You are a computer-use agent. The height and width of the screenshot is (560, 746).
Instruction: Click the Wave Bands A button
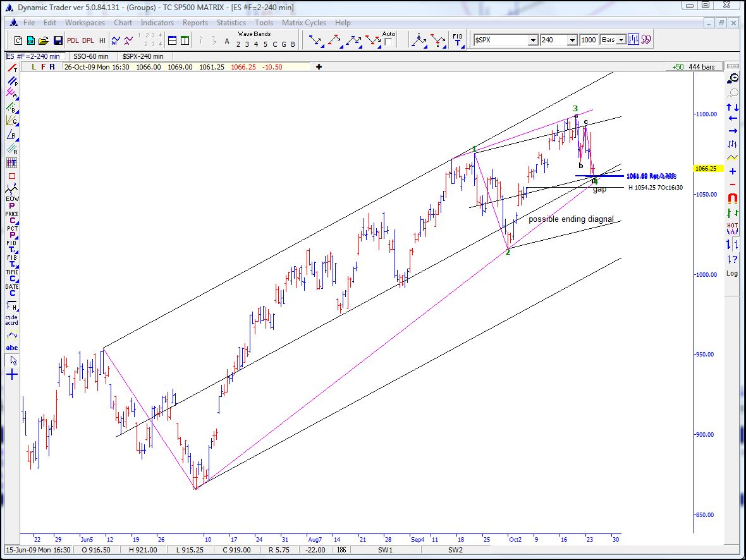tap(227, 42)
